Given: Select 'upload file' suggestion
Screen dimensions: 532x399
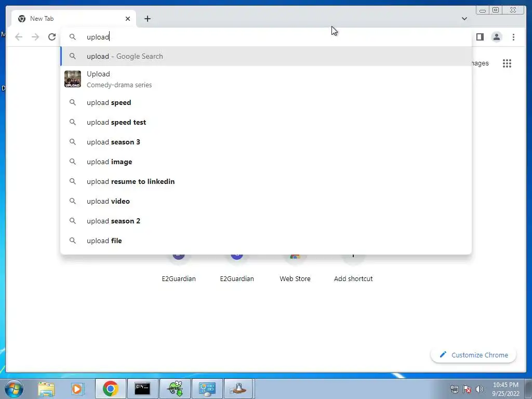Looking at the screenshot, I should [267, 241].
